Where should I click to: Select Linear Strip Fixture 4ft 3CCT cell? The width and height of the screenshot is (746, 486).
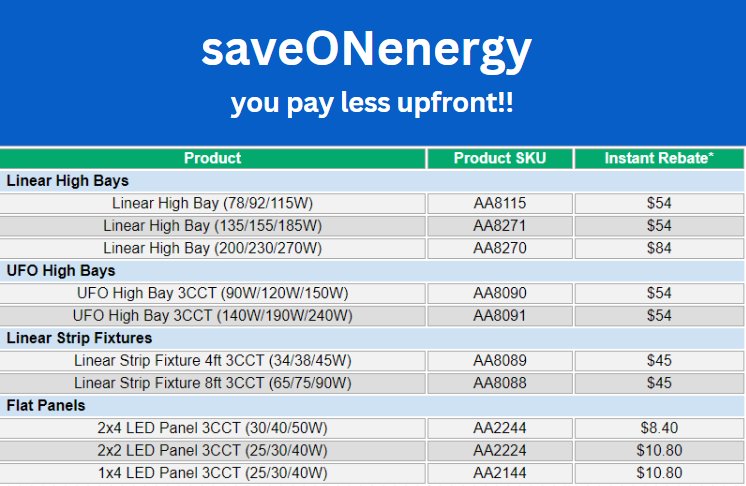point(213,361)
